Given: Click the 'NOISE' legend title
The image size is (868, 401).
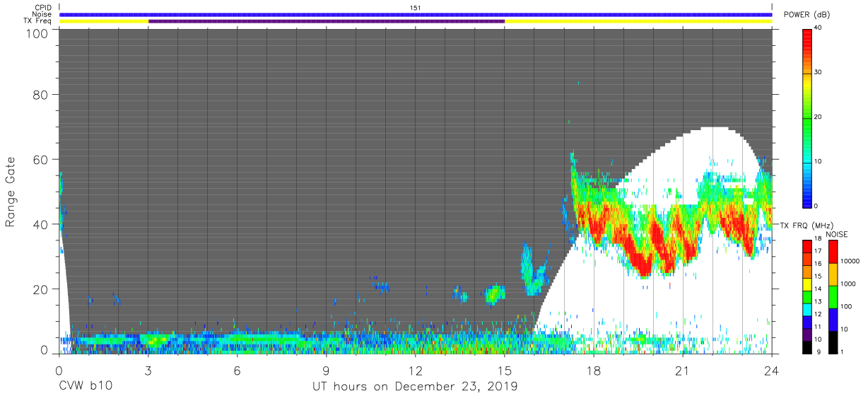Looking at the screenshot, I should (x=837, y=233).
